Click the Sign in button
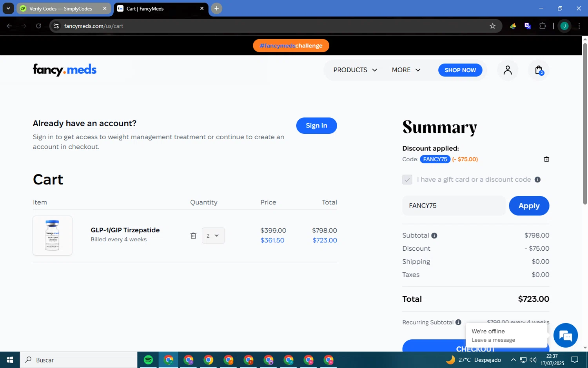The image size is (588, 368). coord(316,126)
